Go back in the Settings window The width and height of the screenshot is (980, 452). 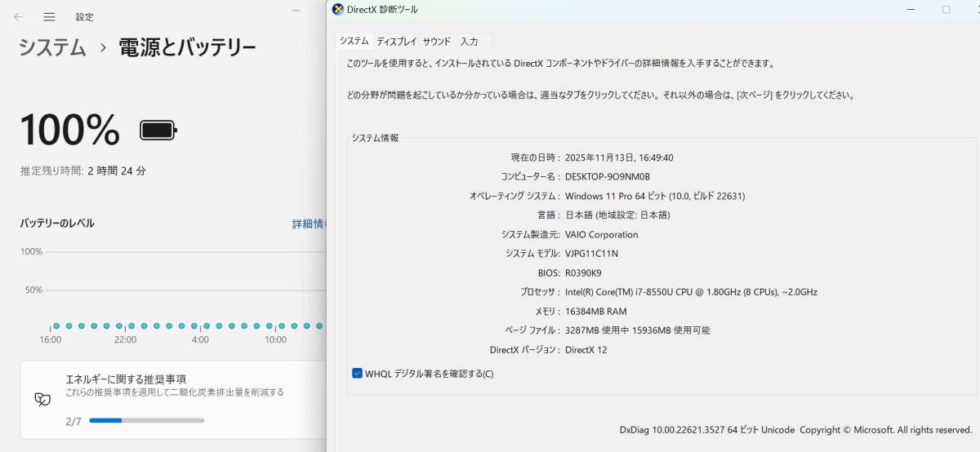click(x=18, y=16)
